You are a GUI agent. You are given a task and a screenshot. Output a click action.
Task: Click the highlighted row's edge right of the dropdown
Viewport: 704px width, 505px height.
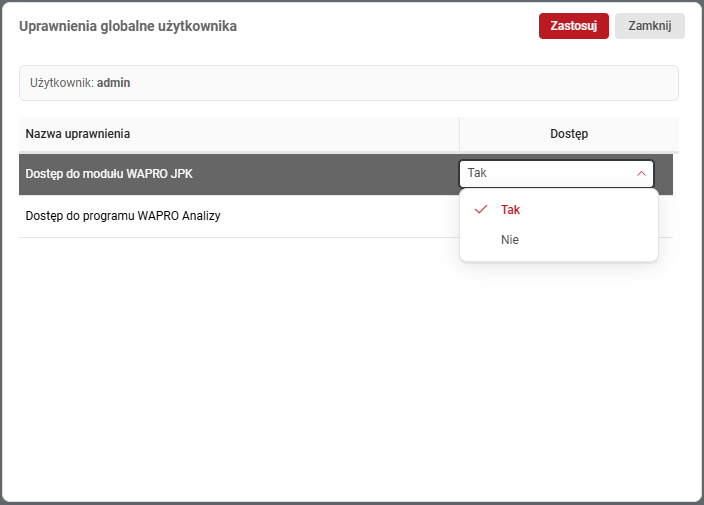tap(664, 174)
